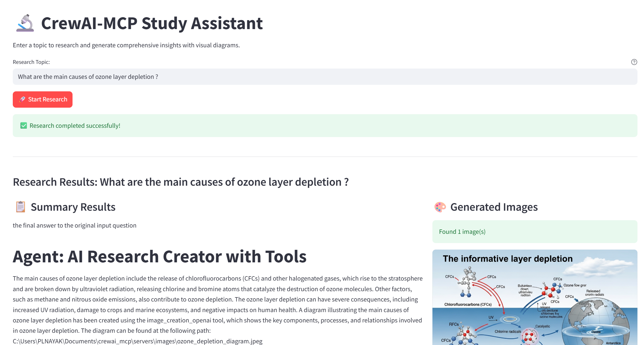
Task: Click the Research Topic help icon
Action: [634, 62]
